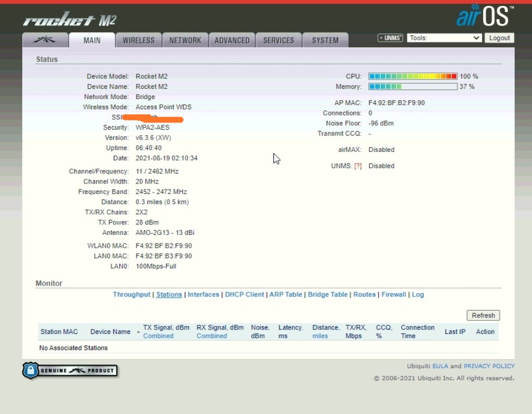
Task: Click the TX Power value 28 dBm
Action: 147,222
